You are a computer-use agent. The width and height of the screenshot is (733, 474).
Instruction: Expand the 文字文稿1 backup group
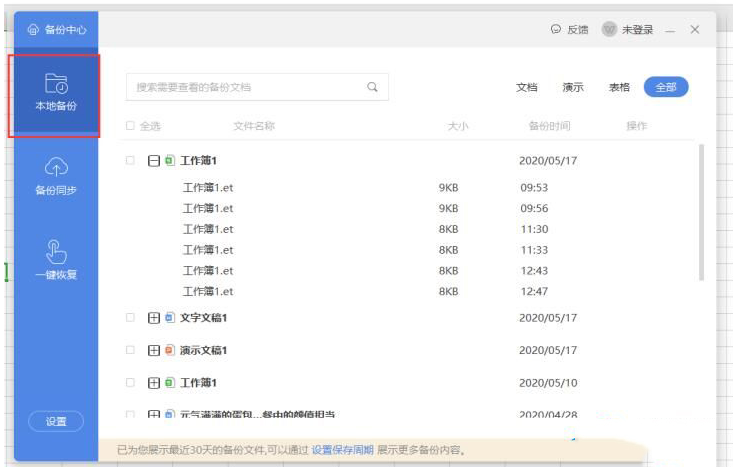tap(153, 318)
